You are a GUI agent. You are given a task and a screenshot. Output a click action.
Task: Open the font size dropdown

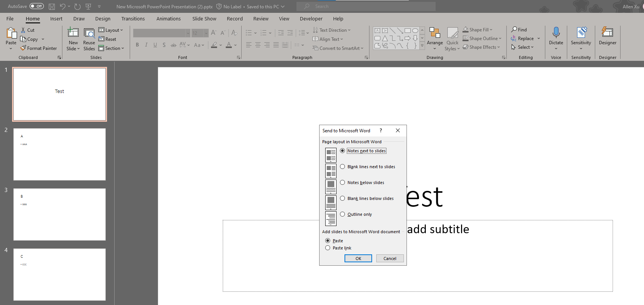pyautogui.click(x=206, y=33)
